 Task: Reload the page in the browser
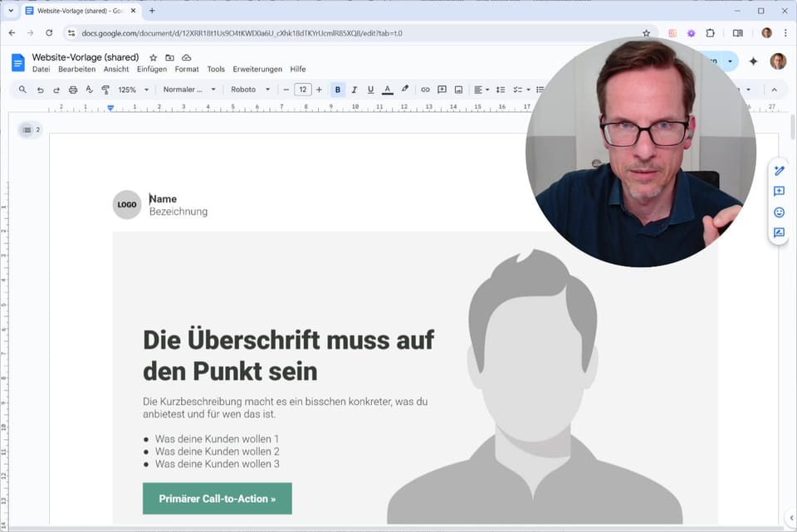[49, 33]
